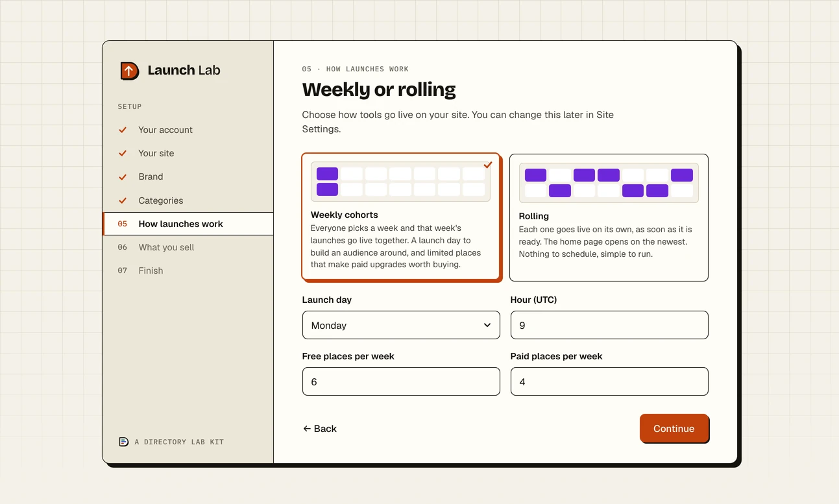Click the "Paid places per week" label
Image resolution: width=839 pixels, height=504 pixels.
(x=557, y=356)
